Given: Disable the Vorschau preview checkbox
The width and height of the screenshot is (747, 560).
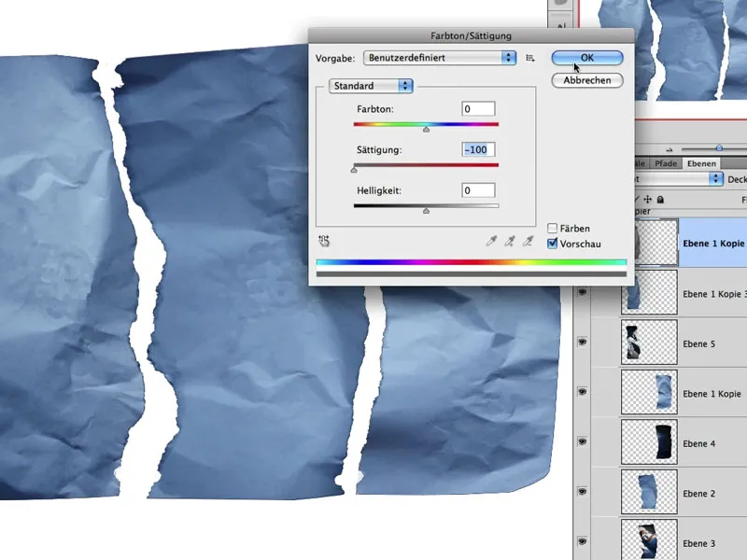Looking at the screenshot, I should [552, 244].
